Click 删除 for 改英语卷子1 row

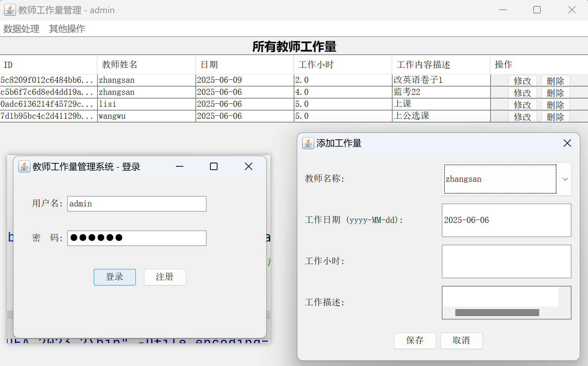click(x=555, y=81)
